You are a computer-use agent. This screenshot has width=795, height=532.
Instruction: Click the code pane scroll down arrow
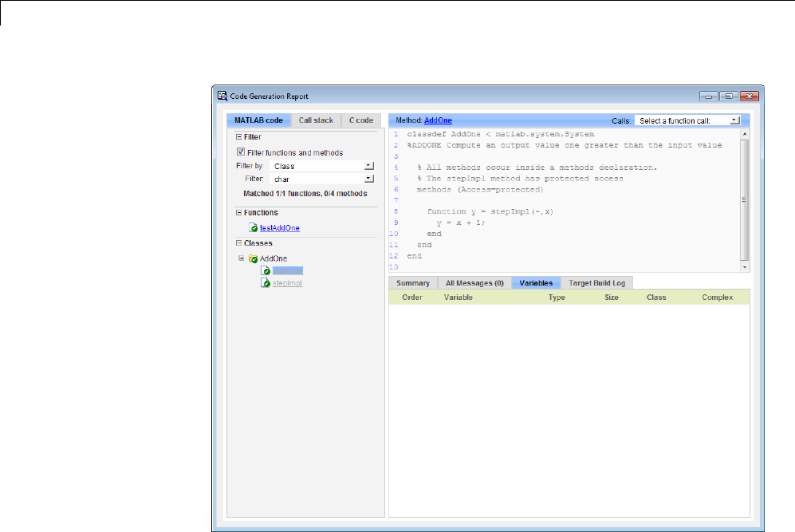745,267
